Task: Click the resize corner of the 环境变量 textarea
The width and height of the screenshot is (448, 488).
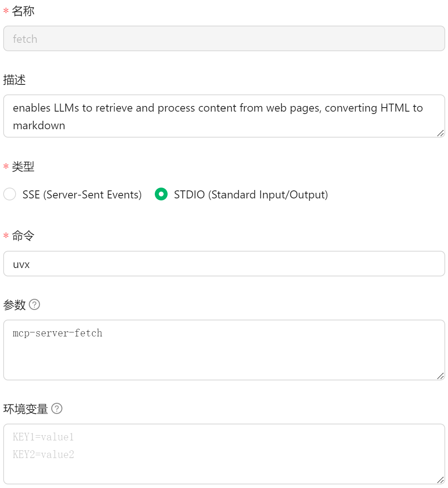Action: [440, 480]
